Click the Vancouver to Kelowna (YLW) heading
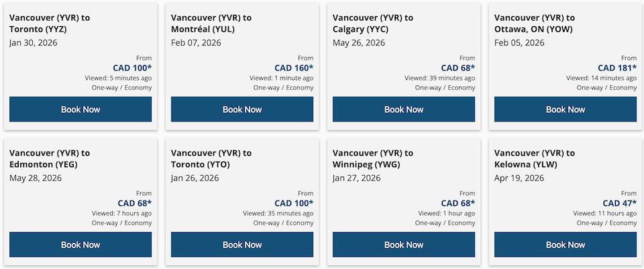The width and height of the screenshot is (644, 269). 535,158
